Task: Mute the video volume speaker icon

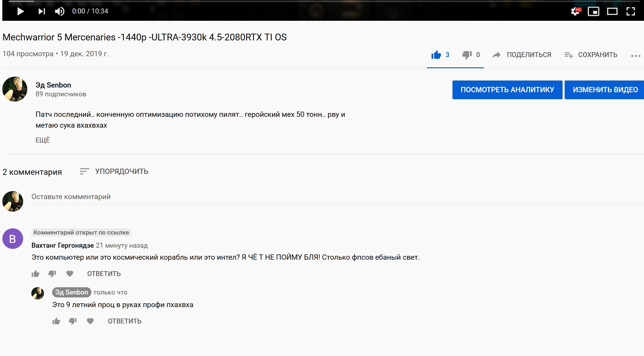Action: (x=59, y=11)
